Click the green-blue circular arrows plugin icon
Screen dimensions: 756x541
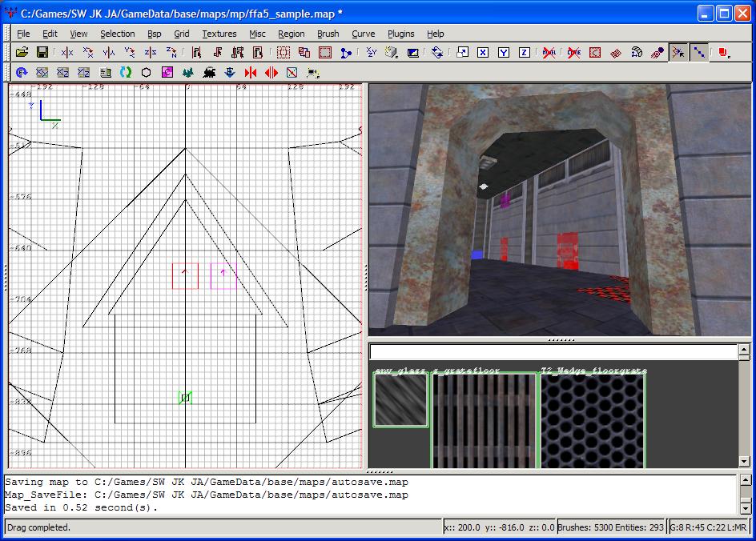[126, 73]
